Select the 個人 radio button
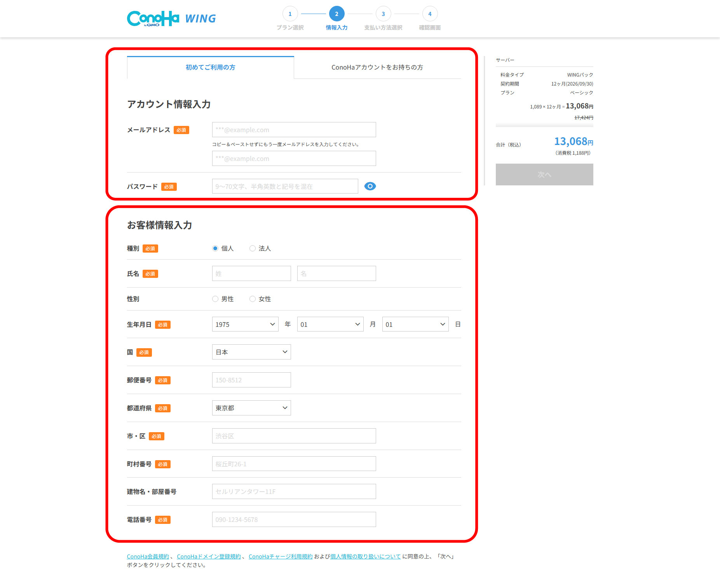The width and height of the screenshot is (720, 588). coord(215,248)
